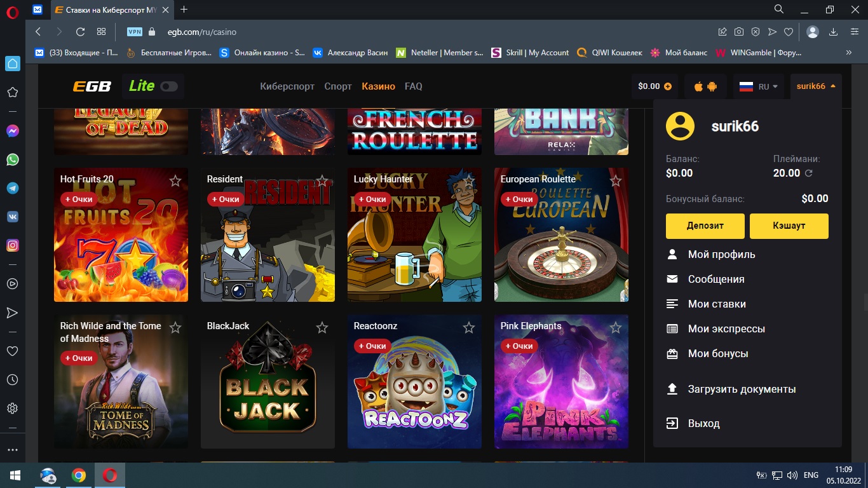Viewport: 868px width, 488px height.
Task: Collapse the surik66 account menu
Action: [816, 86]
